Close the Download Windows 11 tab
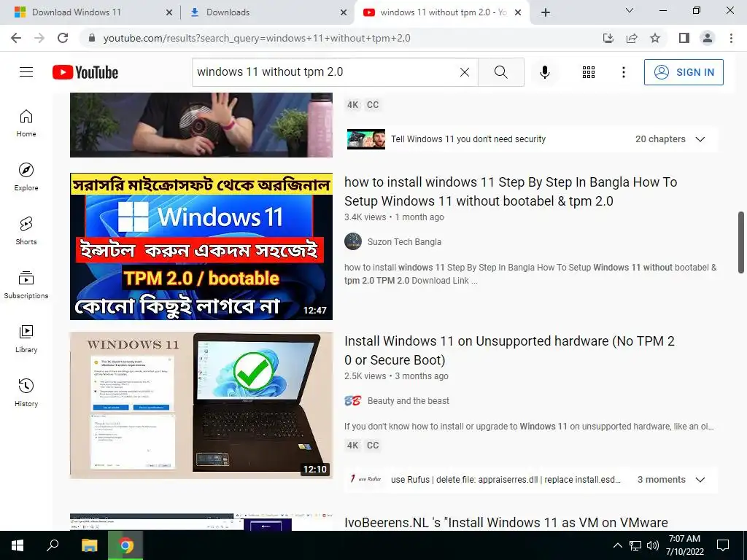 point(169,12)
